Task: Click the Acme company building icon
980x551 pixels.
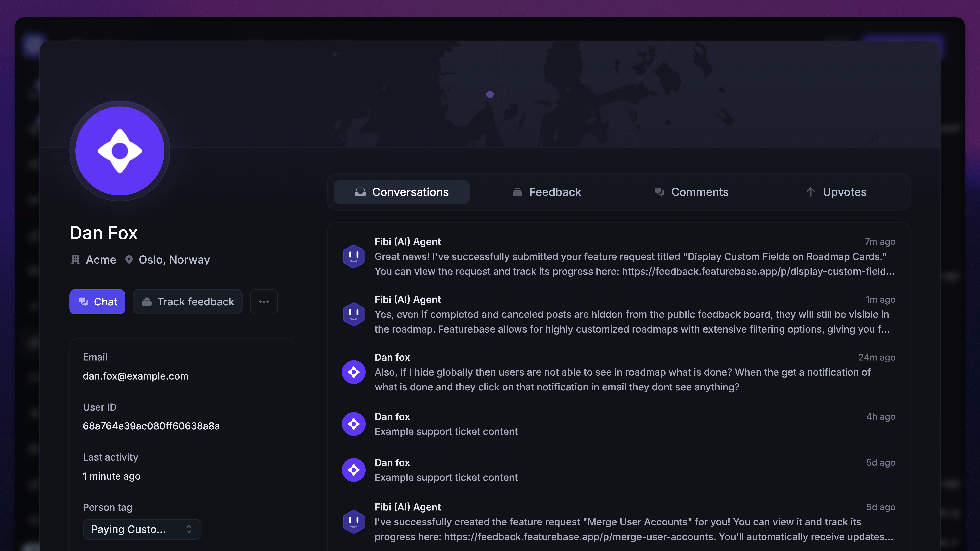Action: tap(75, 260)
